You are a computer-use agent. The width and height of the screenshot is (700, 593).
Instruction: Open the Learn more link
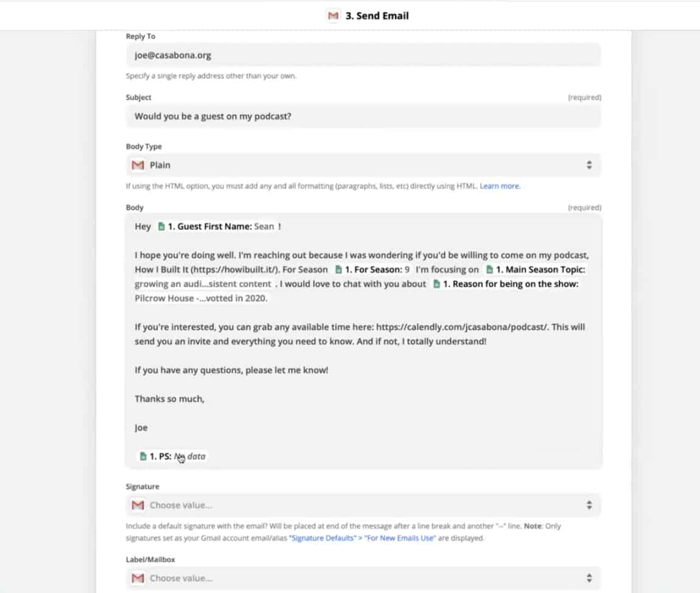tap(500, 186)
